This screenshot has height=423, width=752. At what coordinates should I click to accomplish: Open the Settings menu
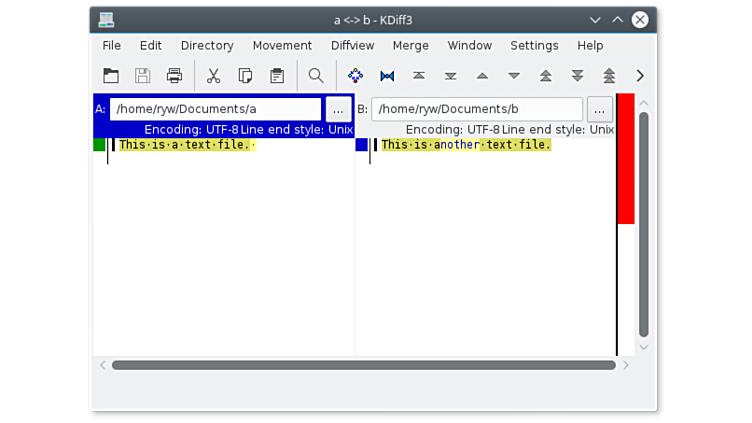pyautogui.click(x=534, y=45)
